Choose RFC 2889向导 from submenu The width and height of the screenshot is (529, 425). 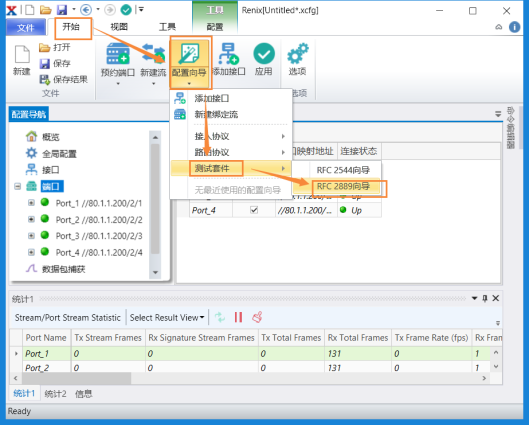pos(343,186)
